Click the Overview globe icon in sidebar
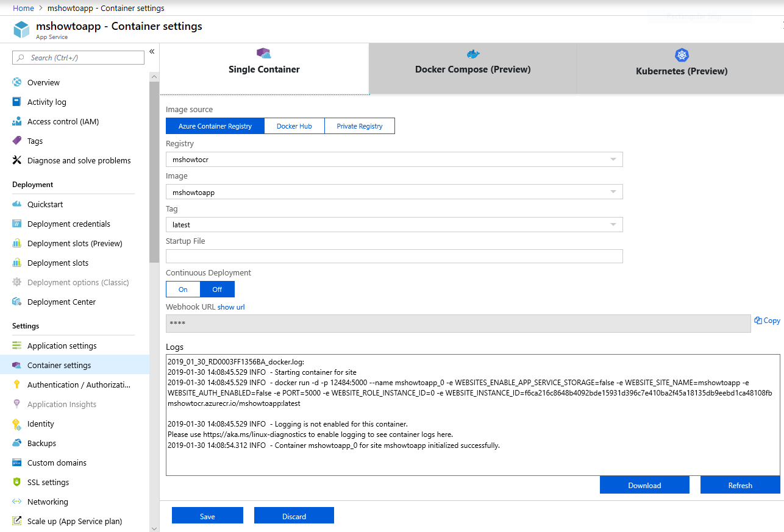This screenshot has width=784, height=532. (17, 82)
